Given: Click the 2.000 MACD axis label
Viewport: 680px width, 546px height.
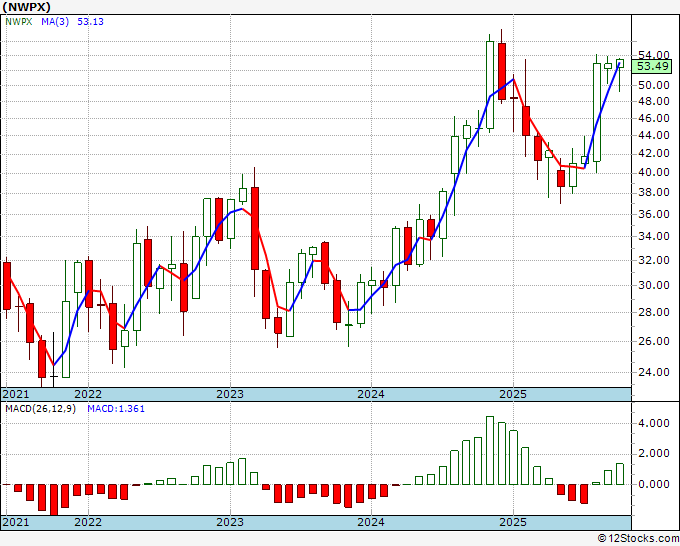Looking at the screenshot, I should (x=654, y=454).
